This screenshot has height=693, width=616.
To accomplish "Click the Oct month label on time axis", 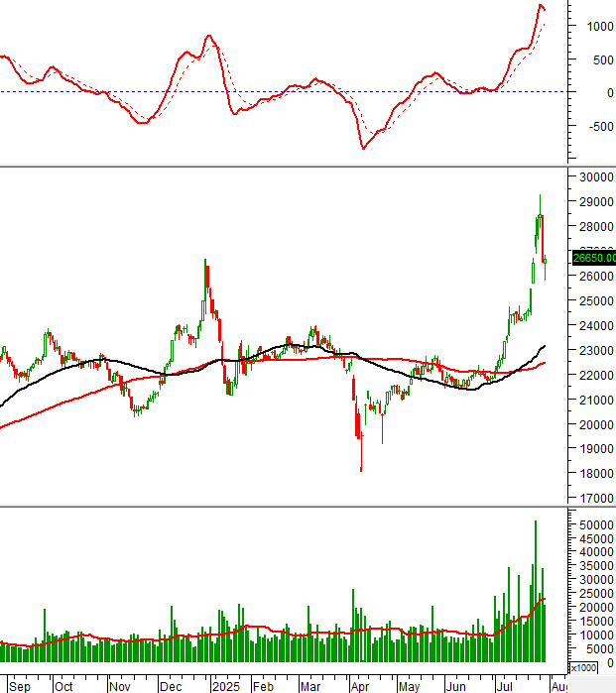I will (x=63, y=686).
